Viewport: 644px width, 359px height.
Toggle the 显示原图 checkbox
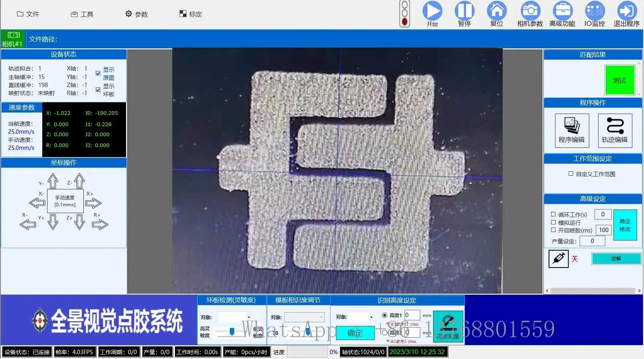click(x=98, y=73)
